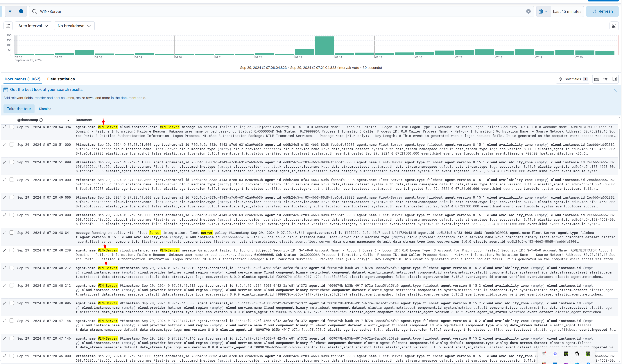Expand document details for 07:20:54.394 row
The image size is (622, 364).
coord(5,127)
